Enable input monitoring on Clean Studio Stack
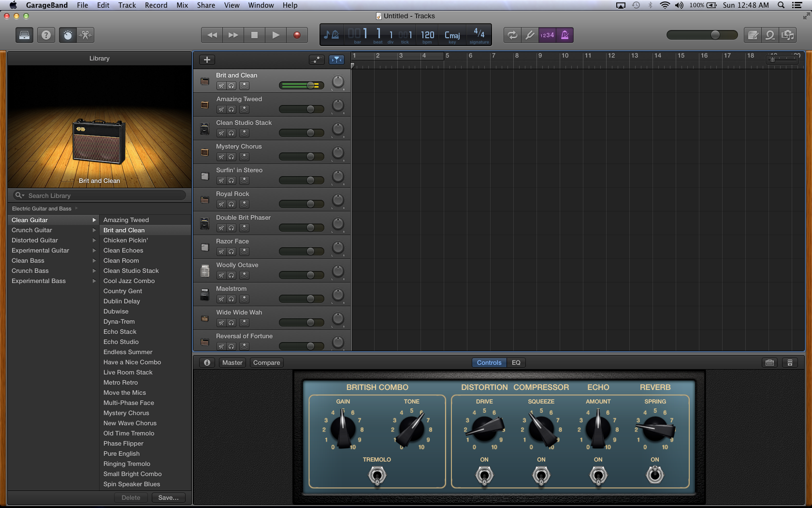The image size is (812, 508). (x=244, y=133)
